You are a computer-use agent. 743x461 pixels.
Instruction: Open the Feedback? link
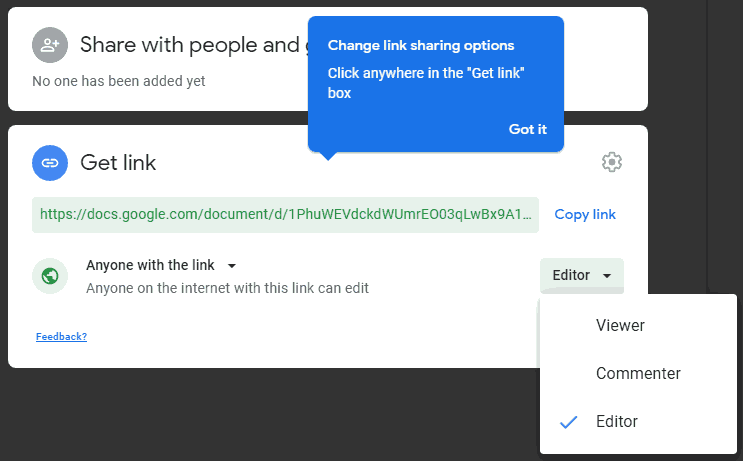[x=61, y=337]
